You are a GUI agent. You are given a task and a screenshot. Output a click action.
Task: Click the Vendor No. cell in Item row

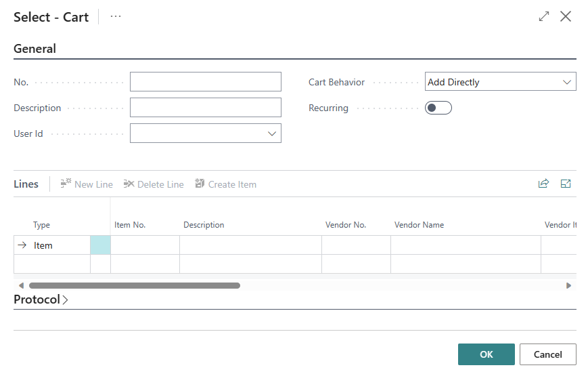[356, 245]
